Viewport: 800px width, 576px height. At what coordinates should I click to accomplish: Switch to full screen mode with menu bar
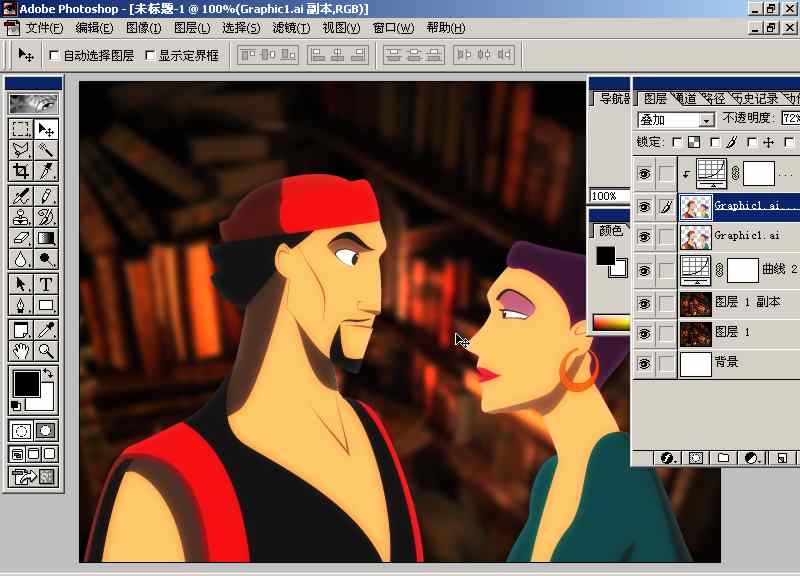pos(33,454)
